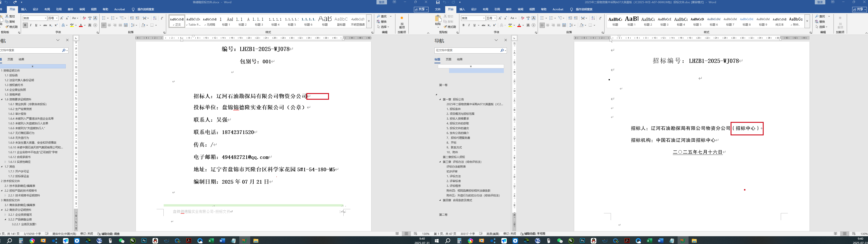The width and height of the screenshot is (868, 244).
Task: Click 加载项 add-ins icon in left window
Action: tap(402, 22)
